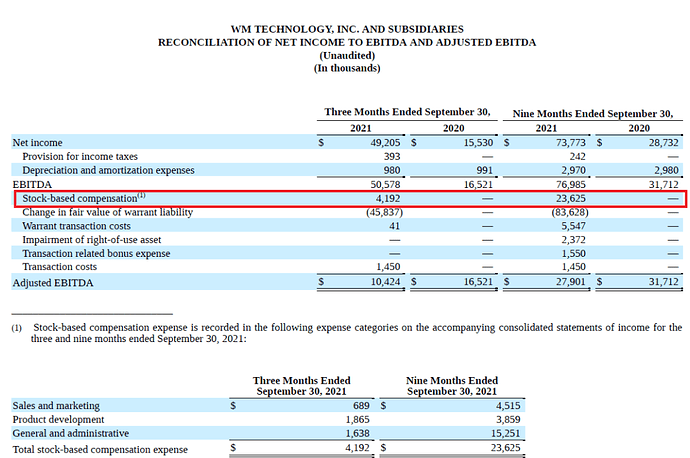This screenshot has height=458, width=690.
Task: Click the three-month 2021 Transaction costs value 1,450
Action: pyautogui.click(x=388, y=267)
